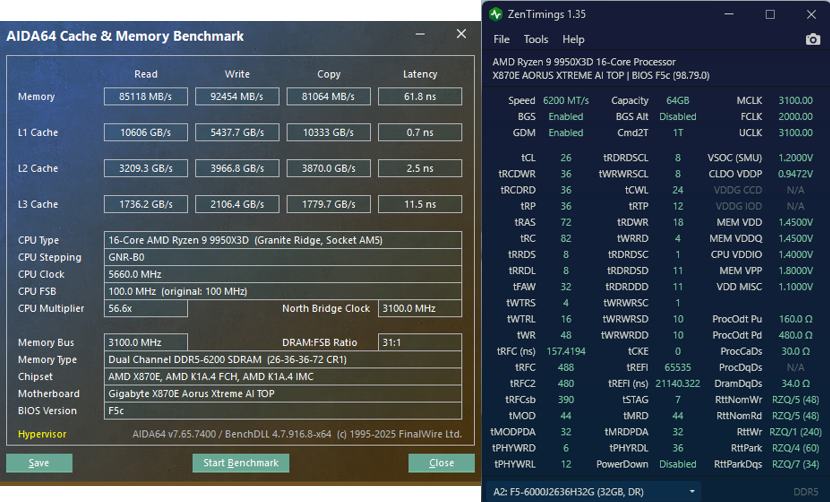Viewport: 830px width, 502px height.
Task: Select L1 Cache Write 5437.7 GB/s
Action: (x=237, y=132)
